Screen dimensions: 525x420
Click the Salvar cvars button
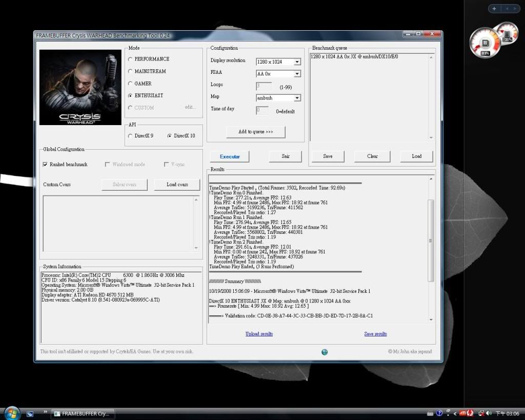(124, 185)
